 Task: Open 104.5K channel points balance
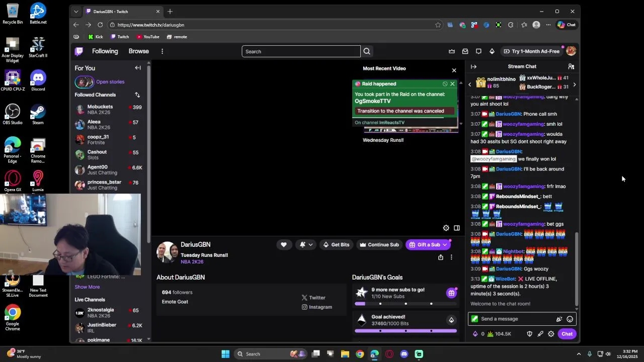[499, 334]
